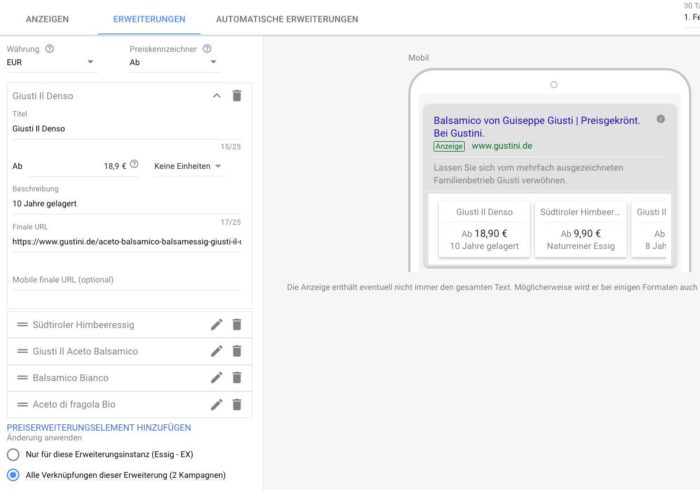Screen dimensions: 700x490
Task: Click the ad headline Balsamico von Guiseppe Giusti
Action: pos(537,127)
